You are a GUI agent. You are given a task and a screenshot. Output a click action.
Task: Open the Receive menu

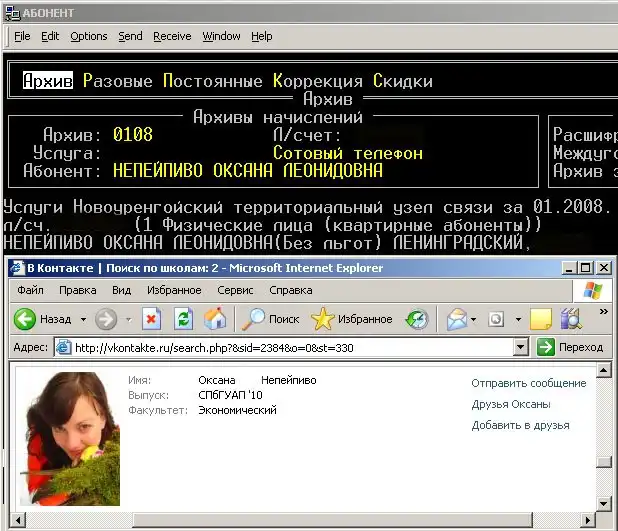click(172, 36)
